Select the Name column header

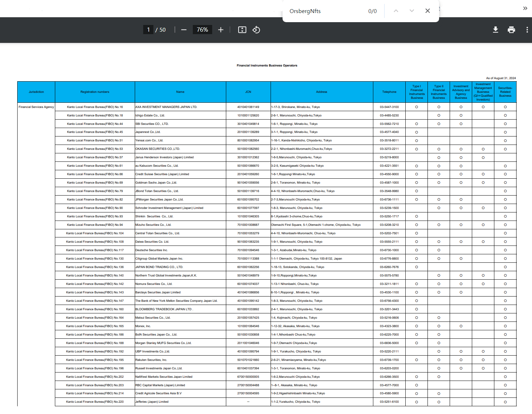point(180,92)
